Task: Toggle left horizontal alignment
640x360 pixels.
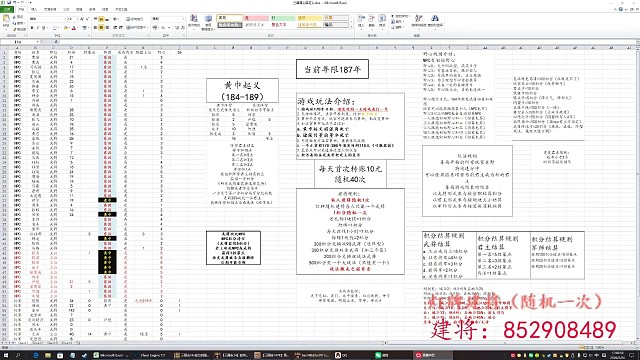Action: tap(96, 28)
